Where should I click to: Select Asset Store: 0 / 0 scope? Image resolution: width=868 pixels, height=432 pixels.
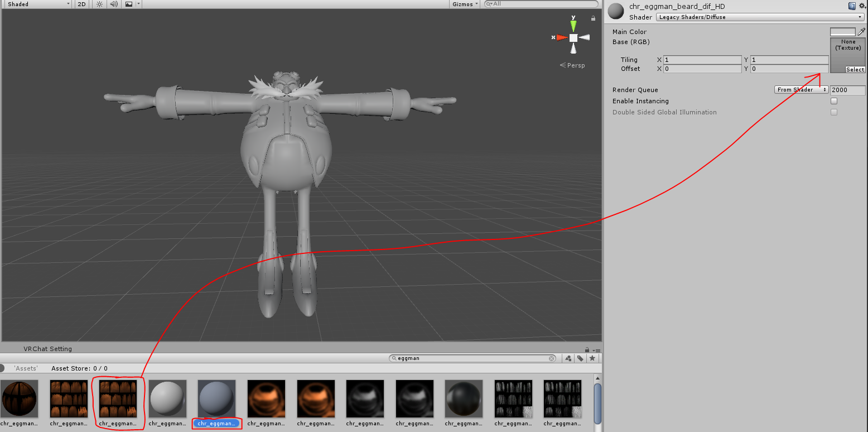[80, 368]
